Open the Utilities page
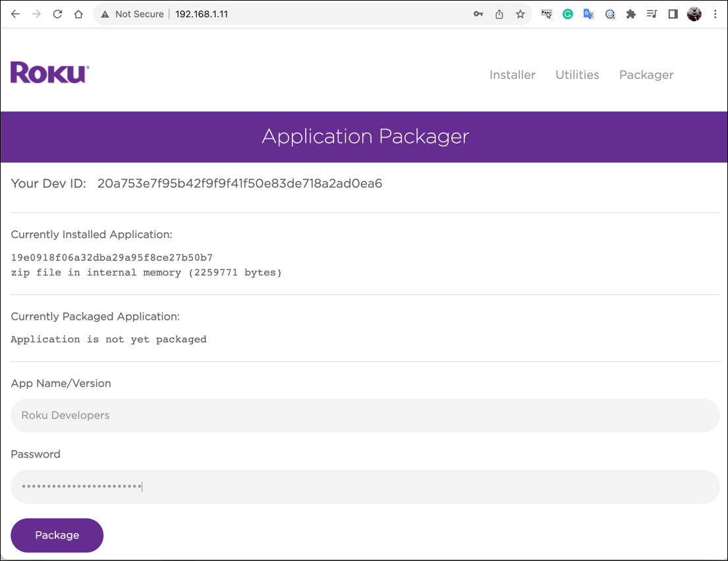This screenshot has height=561, width=728. pyautogui.click(x=577, y=74)
